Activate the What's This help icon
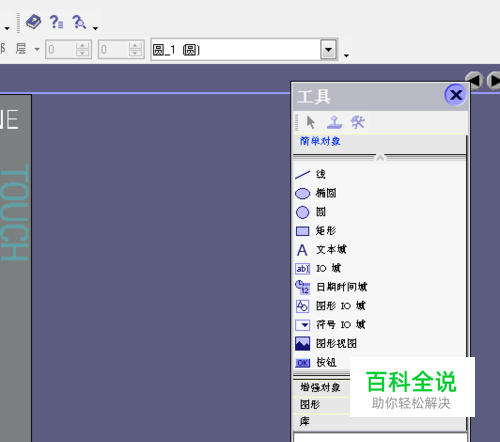Image resolution: width=500 pixels, height=442 pixels. point(79,22)
